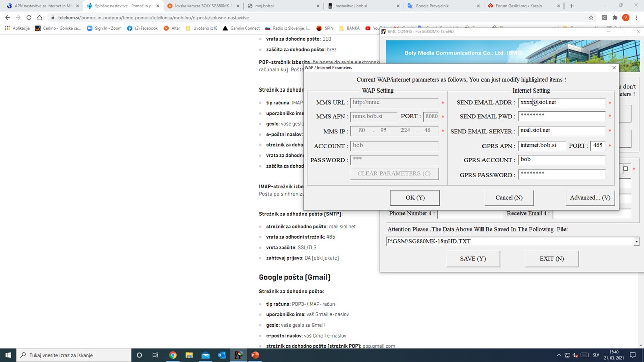
Task: Click the Cancel (N) button
Action: (x=509, y=198)
